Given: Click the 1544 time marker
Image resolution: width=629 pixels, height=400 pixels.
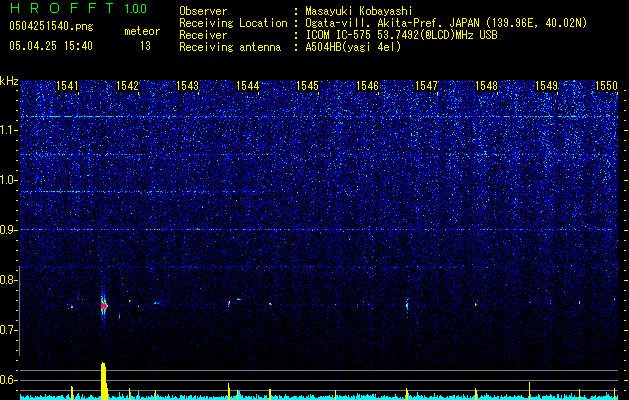Looking at the screenshot, I should [x=248, y=86].
